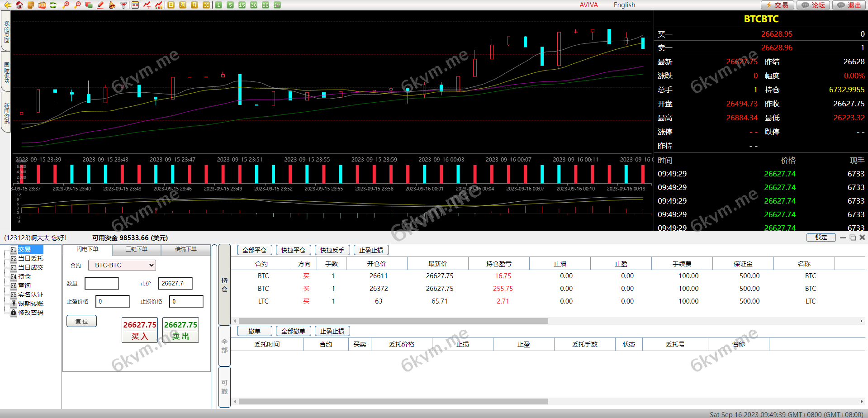Click the Refresh icon in the toolbar
This screenshot has height=418, width=868.
53,5
